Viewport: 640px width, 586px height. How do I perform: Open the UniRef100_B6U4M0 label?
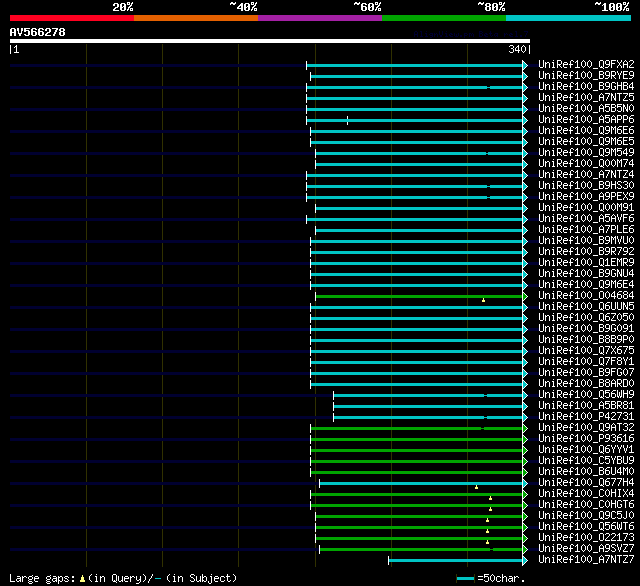pyautogui.click(x=586, y=472)
